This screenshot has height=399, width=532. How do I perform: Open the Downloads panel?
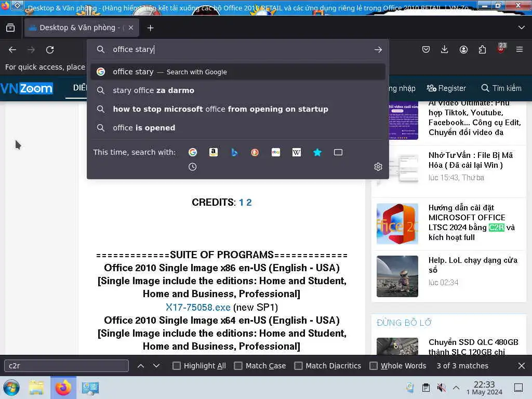(444, 49)
